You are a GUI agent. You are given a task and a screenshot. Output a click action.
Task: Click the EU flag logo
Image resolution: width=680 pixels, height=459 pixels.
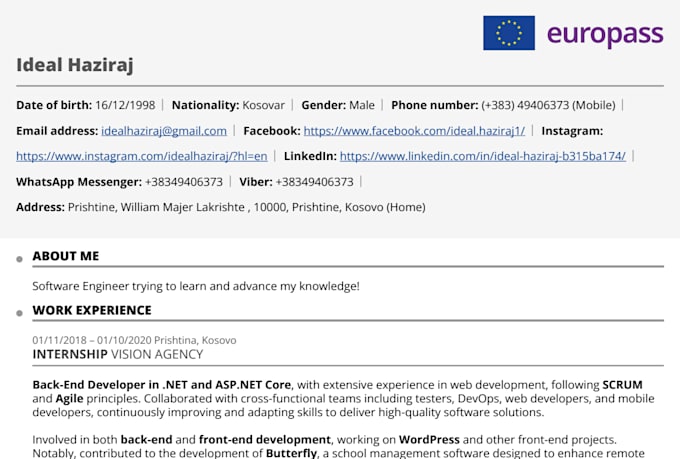(509, 33)
